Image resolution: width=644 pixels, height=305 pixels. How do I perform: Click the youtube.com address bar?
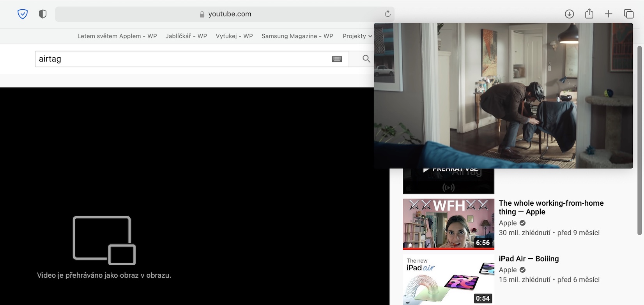(225, 14)
